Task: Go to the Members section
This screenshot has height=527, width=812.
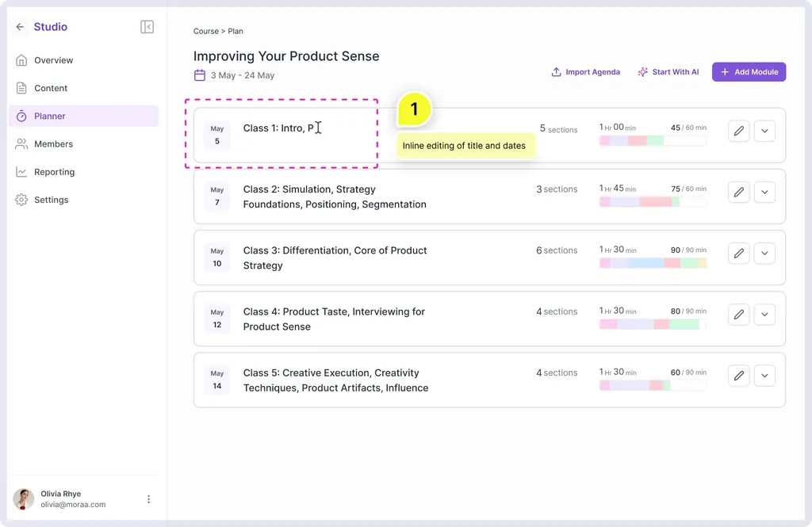Action: pyautogui.click(x=83, y=144)
